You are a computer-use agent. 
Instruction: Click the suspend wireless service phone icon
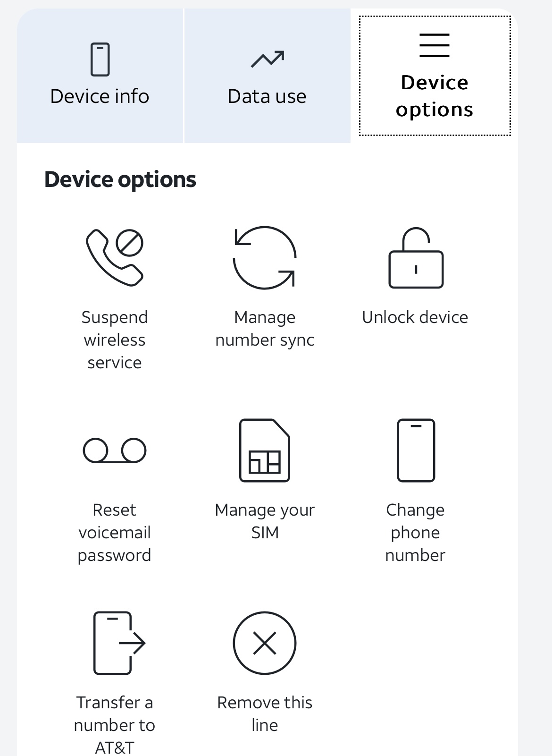click(115, 257)
